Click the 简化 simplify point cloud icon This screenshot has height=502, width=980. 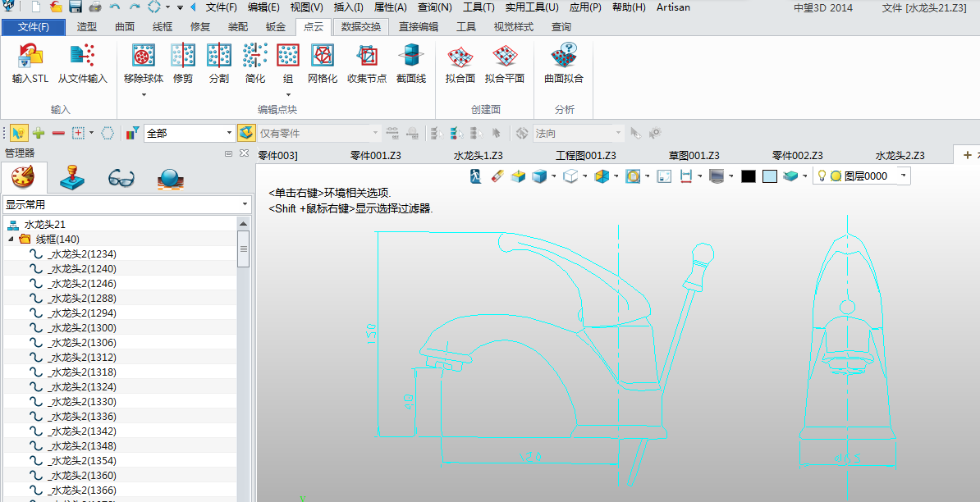(255, 57)
